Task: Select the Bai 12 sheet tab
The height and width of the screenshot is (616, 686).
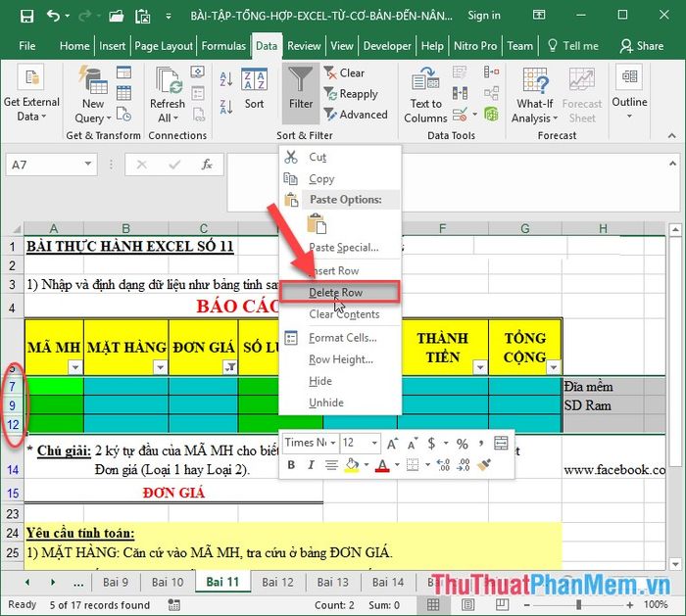Action: 277,582
